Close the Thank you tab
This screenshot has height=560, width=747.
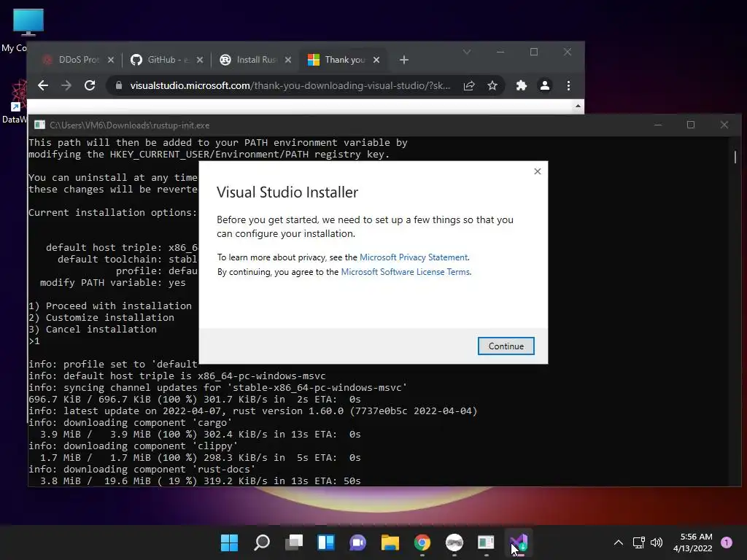376,60
